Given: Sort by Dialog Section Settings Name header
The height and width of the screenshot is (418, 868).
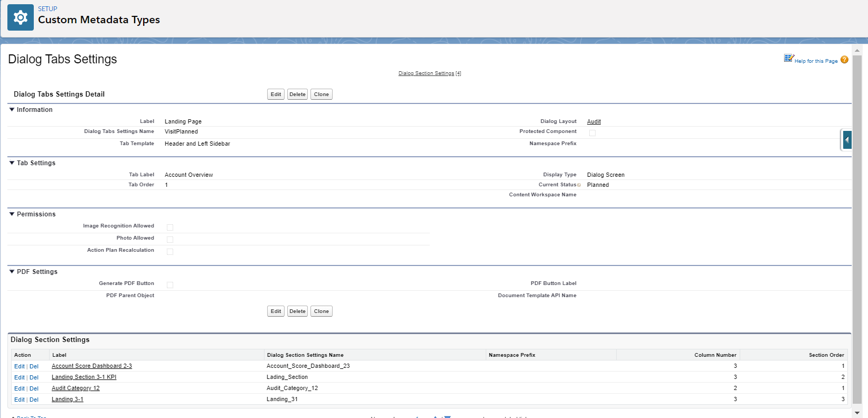Looking at the screenshot, I should (305, 355).
